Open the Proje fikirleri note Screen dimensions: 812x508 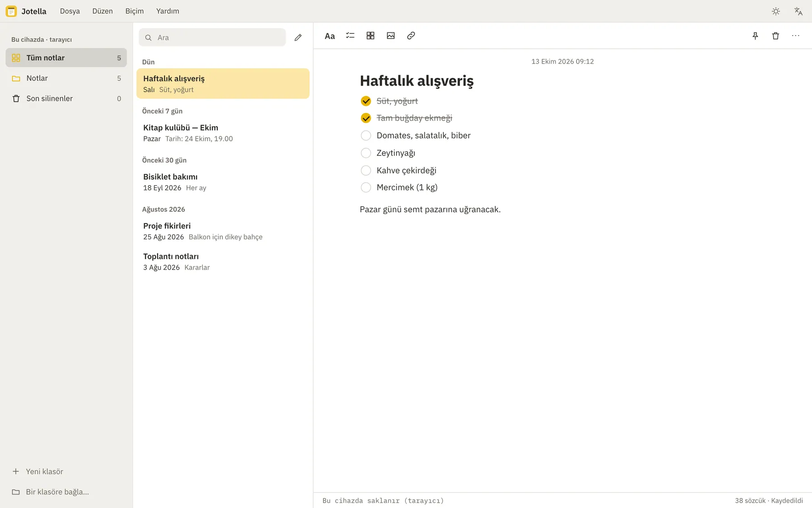(223, 231)
